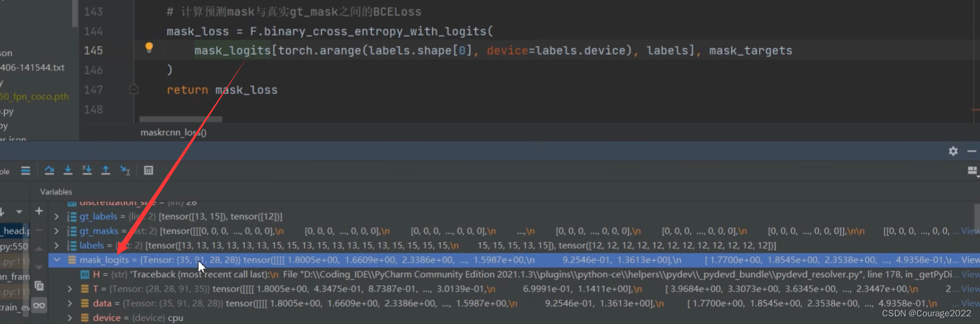Viewport: 980px width, 324px height.
Task: Select the H = {str} Traceback row
Action: tap(514, 275)
